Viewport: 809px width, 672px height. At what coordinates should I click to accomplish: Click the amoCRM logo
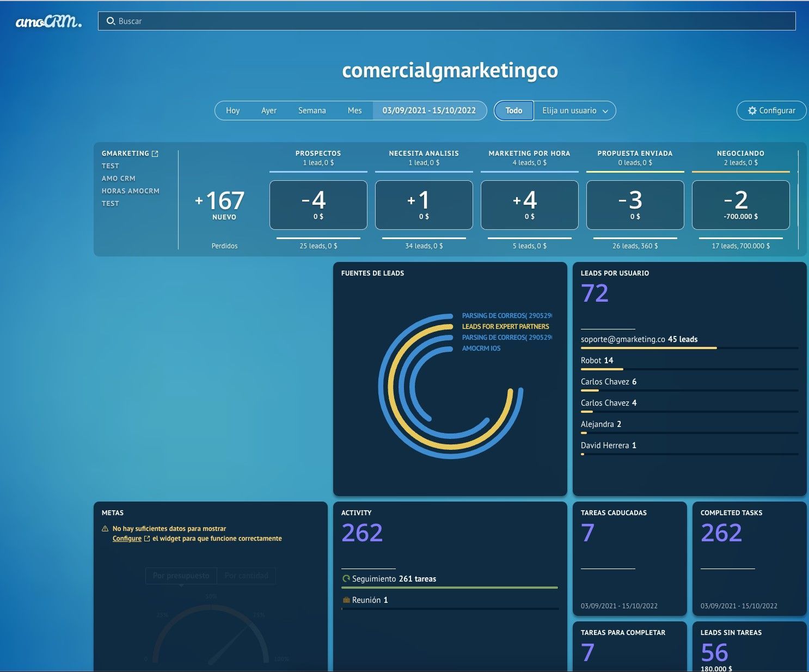[48, 22]
